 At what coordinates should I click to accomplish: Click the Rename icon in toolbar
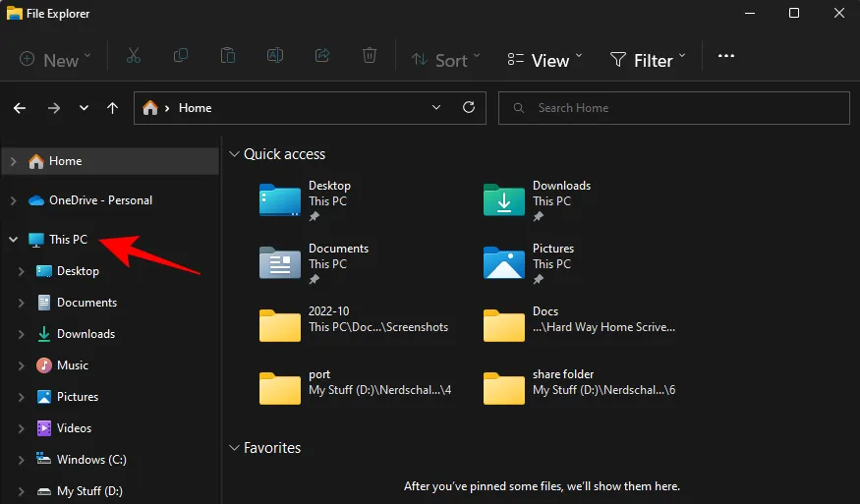(275, 57)
